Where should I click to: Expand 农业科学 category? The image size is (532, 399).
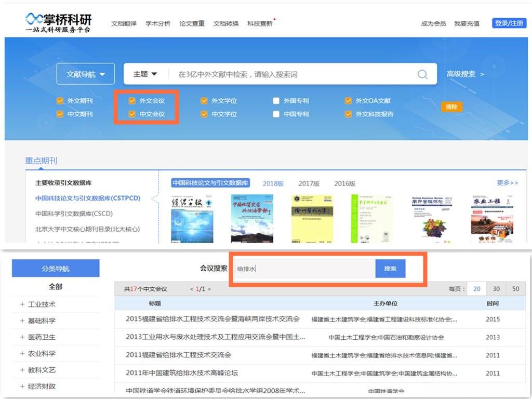pos(22,353)
